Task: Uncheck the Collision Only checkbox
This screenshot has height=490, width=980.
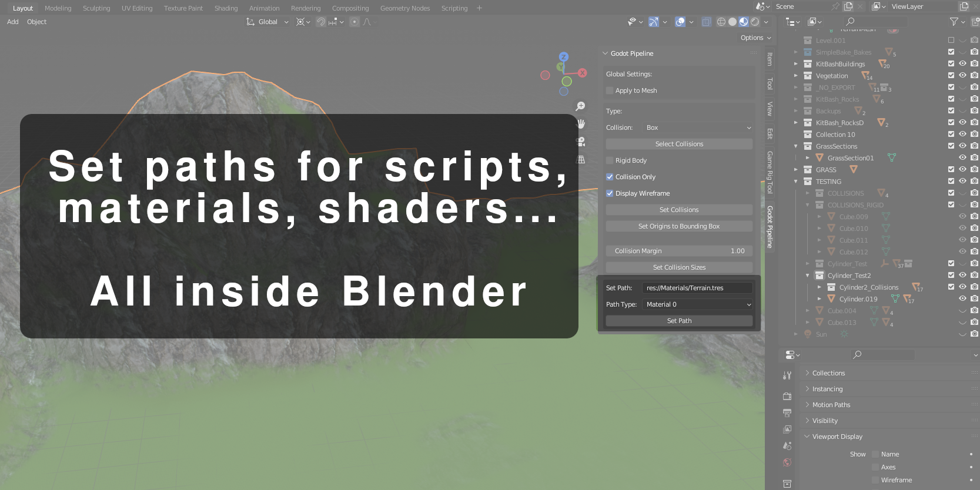Action: click(610, 177)
